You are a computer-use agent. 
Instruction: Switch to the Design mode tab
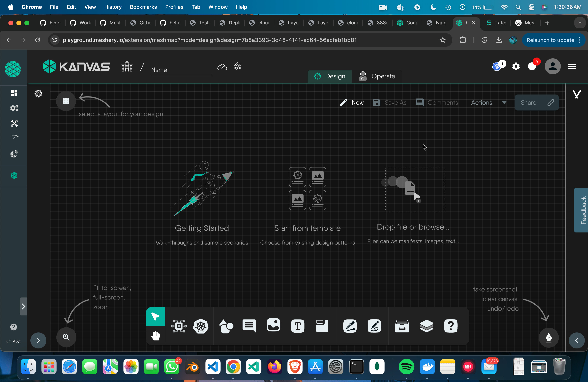(329, 76)
